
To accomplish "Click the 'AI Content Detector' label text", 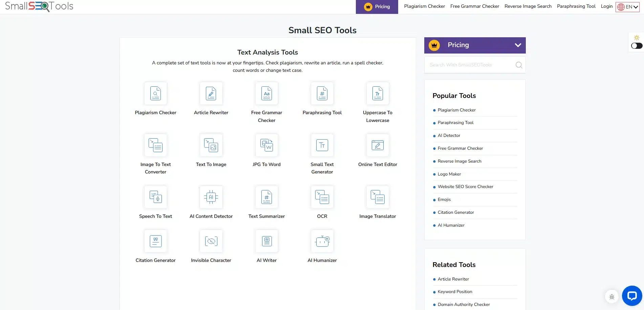I will point(211,216).
